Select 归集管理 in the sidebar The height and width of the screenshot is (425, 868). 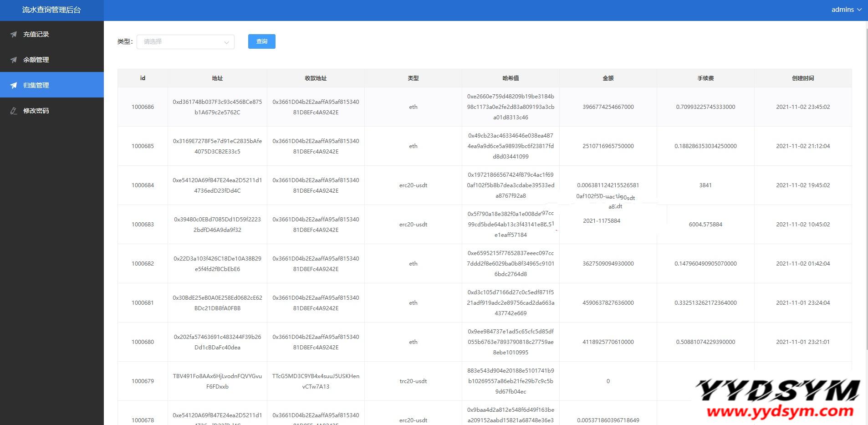tap(36, 85)
